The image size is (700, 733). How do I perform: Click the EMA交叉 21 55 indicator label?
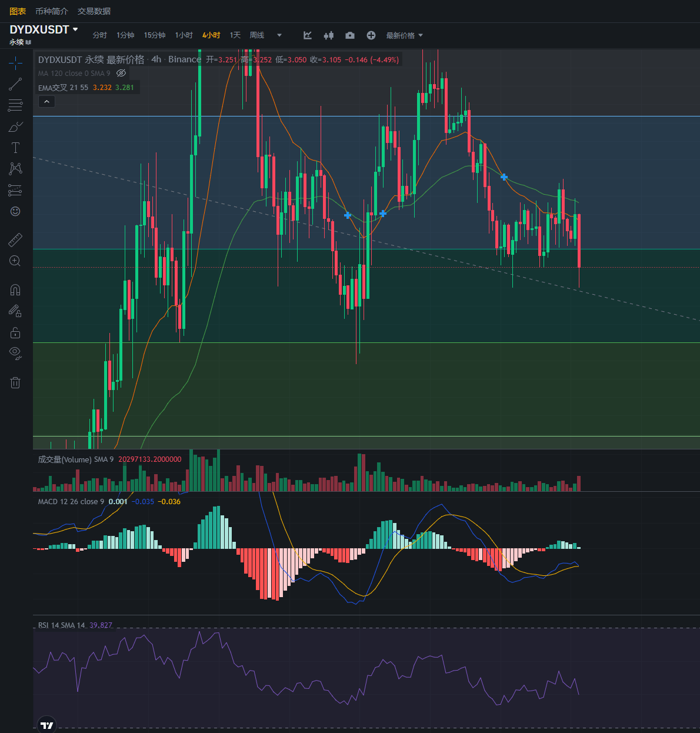coord(63,88)
